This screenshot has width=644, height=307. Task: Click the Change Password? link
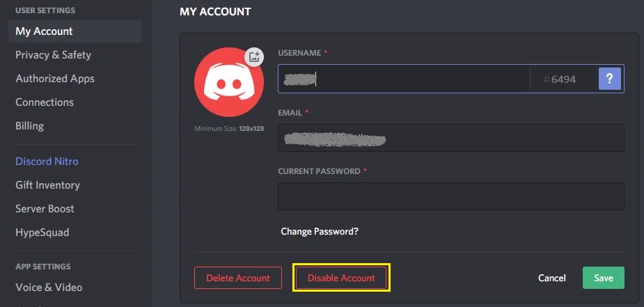(320, 232)
